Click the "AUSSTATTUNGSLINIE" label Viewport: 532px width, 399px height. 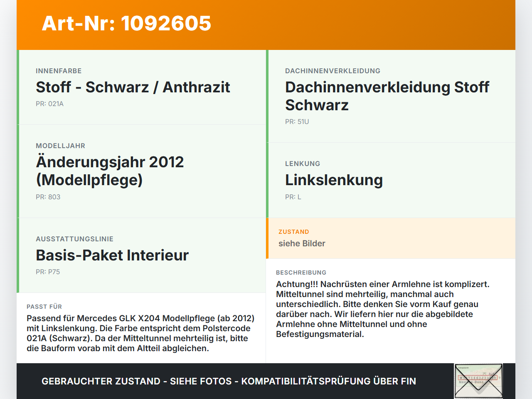point(74,239)
